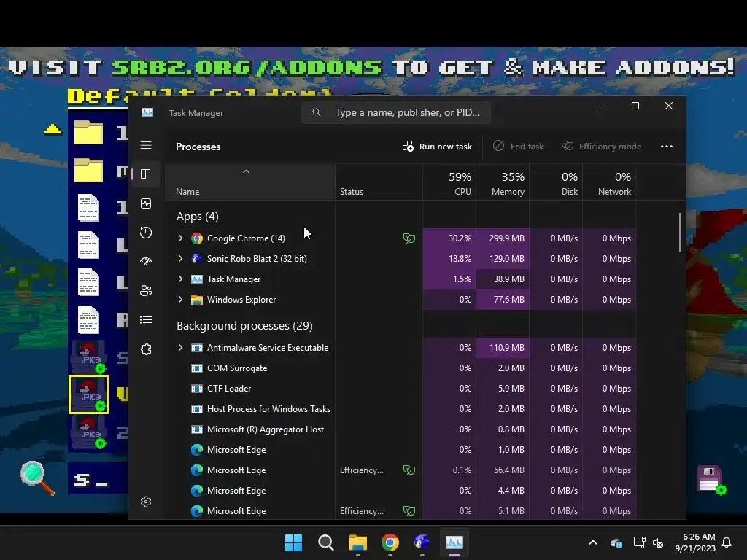Click Background processes (29) group header
747x560 pixels.
(x=244, y=326)
